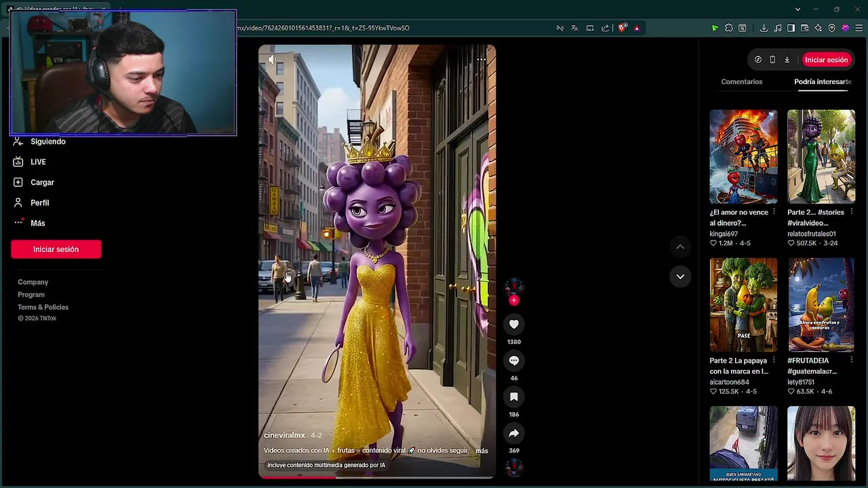Click lety81751 username
868x488 pixels.
tap(801, 382)
